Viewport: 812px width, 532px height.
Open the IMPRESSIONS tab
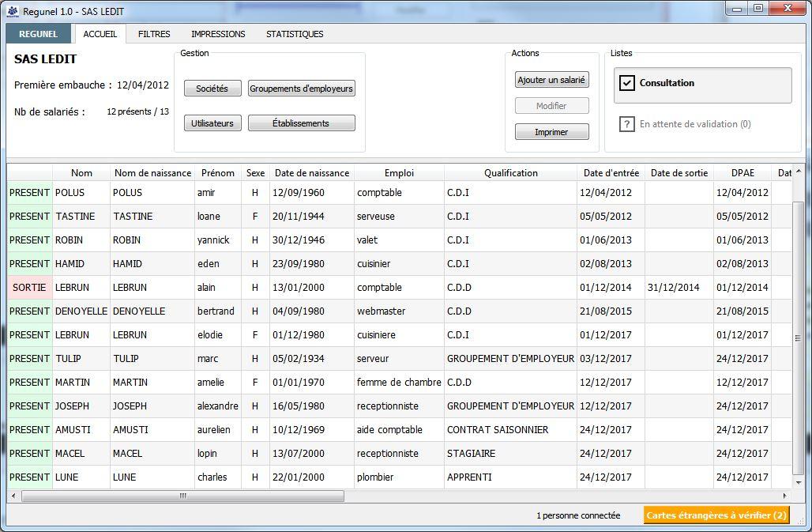click(218, 34)
